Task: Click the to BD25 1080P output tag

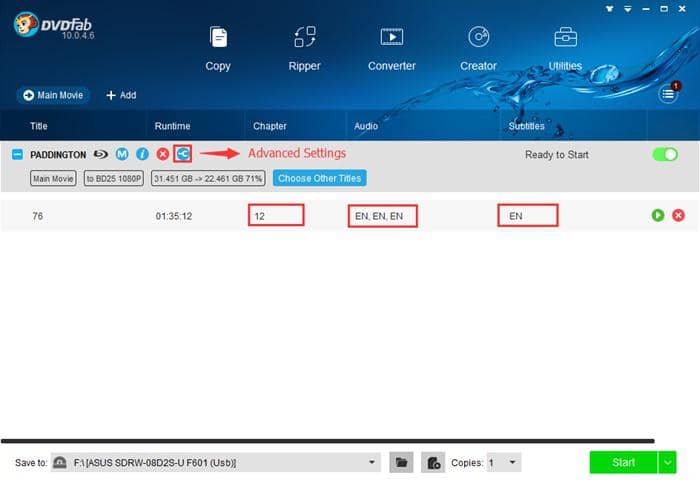Action: coord(114,179)
